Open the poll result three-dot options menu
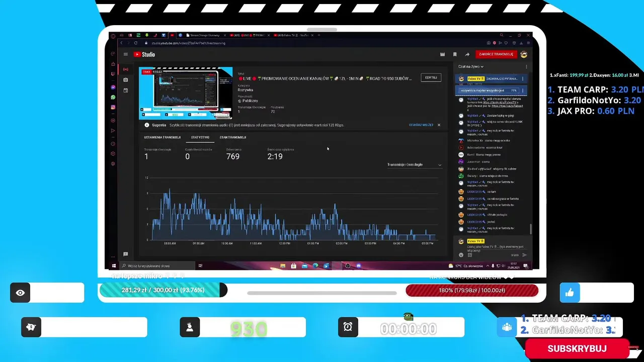This screenshot has height=362, width=644. (x=523, y=90)
